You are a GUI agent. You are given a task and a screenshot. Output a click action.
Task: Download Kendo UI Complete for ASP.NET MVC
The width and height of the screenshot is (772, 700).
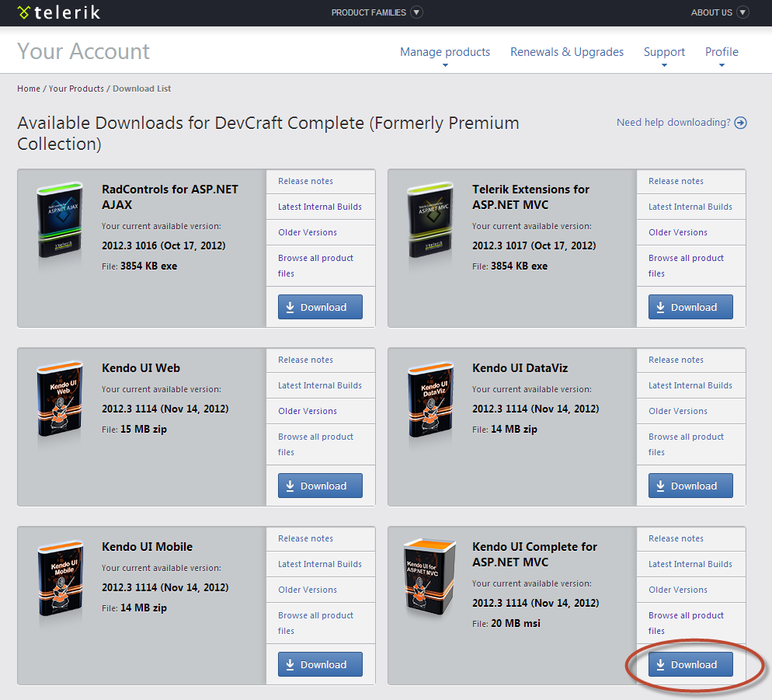(690, 664)
